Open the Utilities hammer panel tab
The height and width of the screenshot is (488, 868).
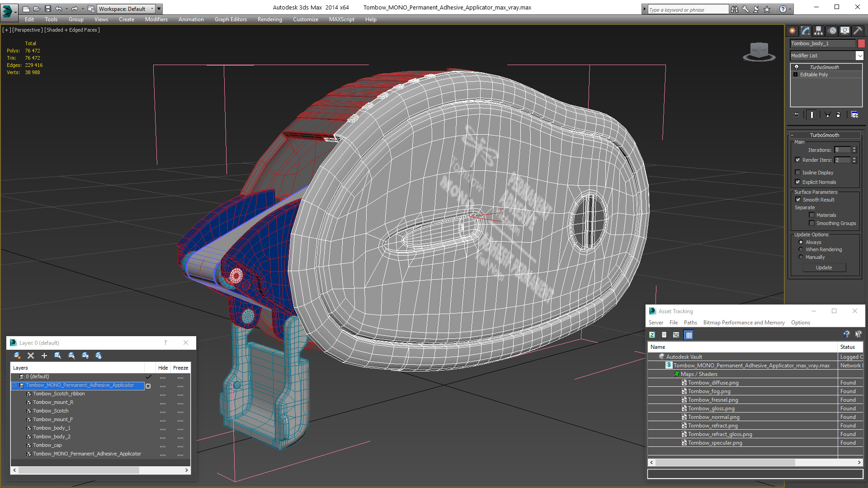pos(858,31)
